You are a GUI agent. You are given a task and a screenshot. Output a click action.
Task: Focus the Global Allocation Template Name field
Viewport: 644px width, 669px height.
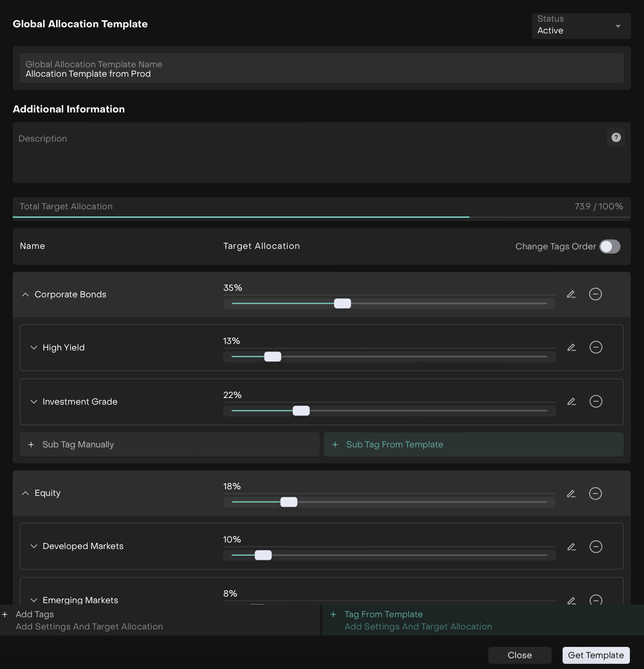(x=322, y=69)
